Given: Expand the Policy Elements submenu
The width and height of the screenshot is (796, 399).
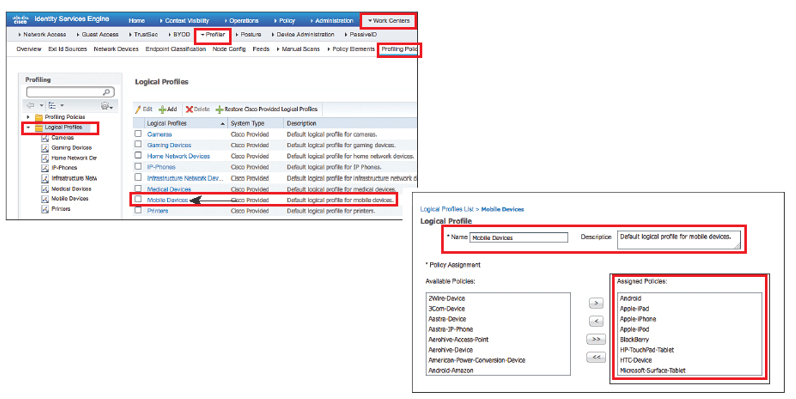Looking at the screenshot, I should (x=351, y=49).
